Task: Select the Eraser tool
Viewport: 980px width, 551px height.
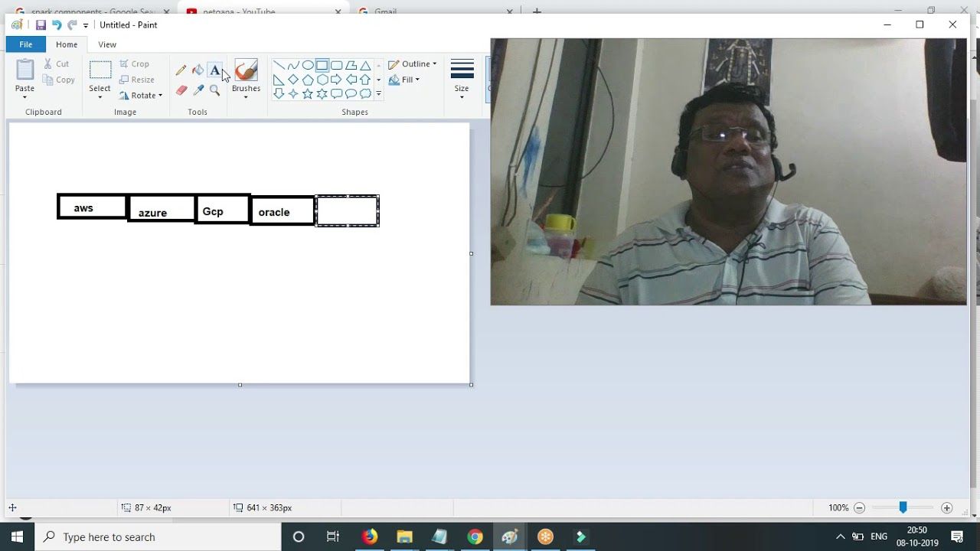Action: (x=181, y=90)
